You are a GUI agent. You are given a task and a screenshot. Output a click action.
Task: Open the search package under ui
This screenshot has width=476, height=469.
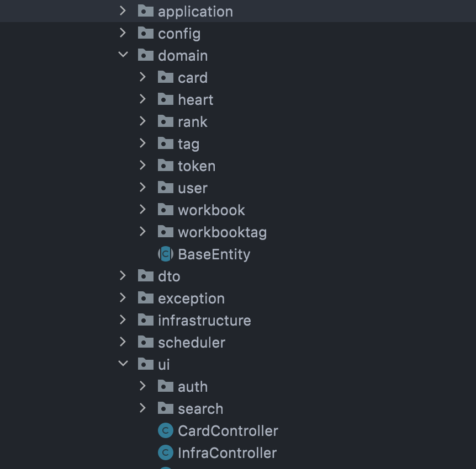(200, 409)
